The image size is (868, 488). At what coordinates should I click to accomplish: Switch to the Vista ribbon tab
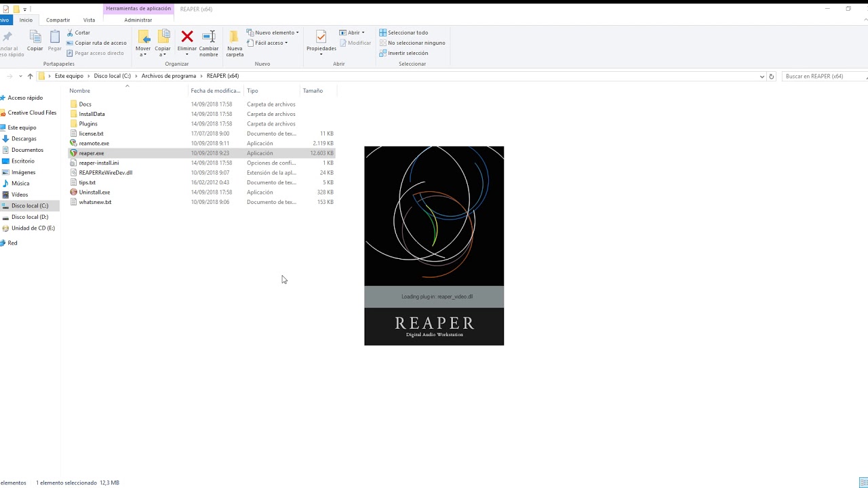(89, 20)
